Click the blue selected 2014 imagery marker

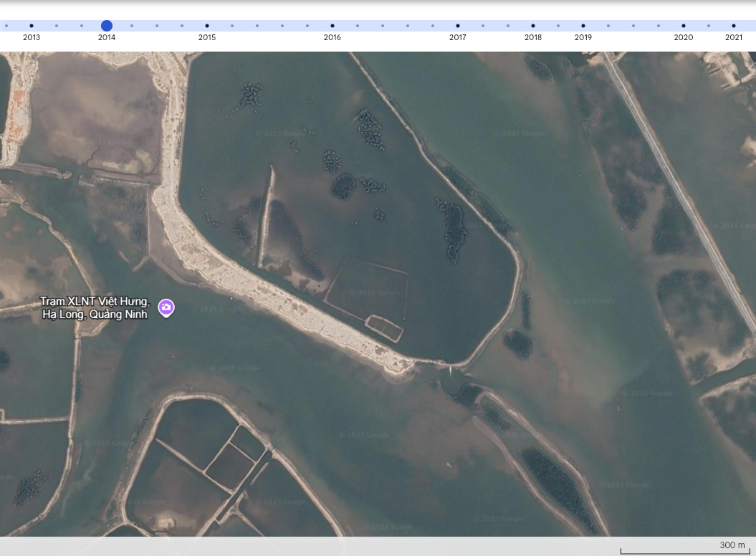click(x=106, y=26)
